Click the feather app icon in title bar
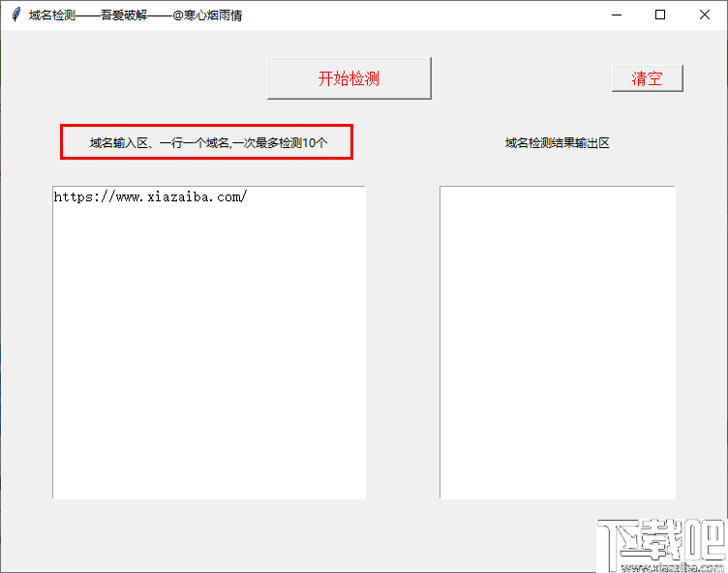The width and height of the screenshot is (728, 573). (16, 15)
